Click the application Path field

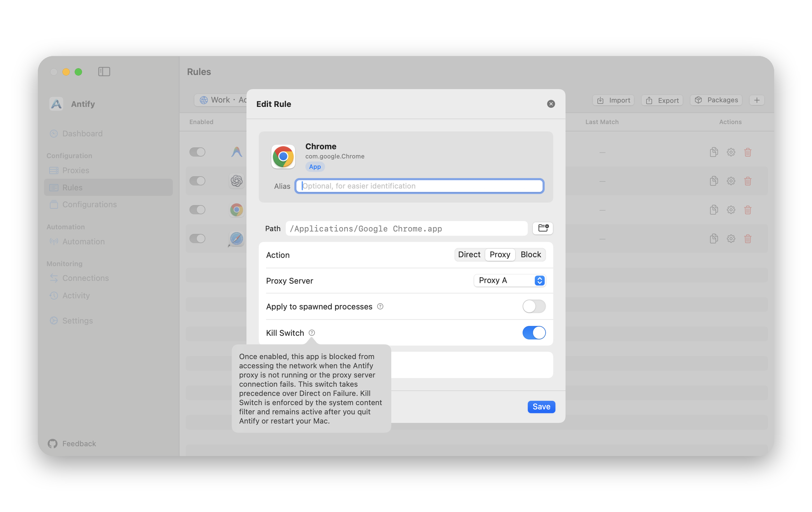point(406,228)
